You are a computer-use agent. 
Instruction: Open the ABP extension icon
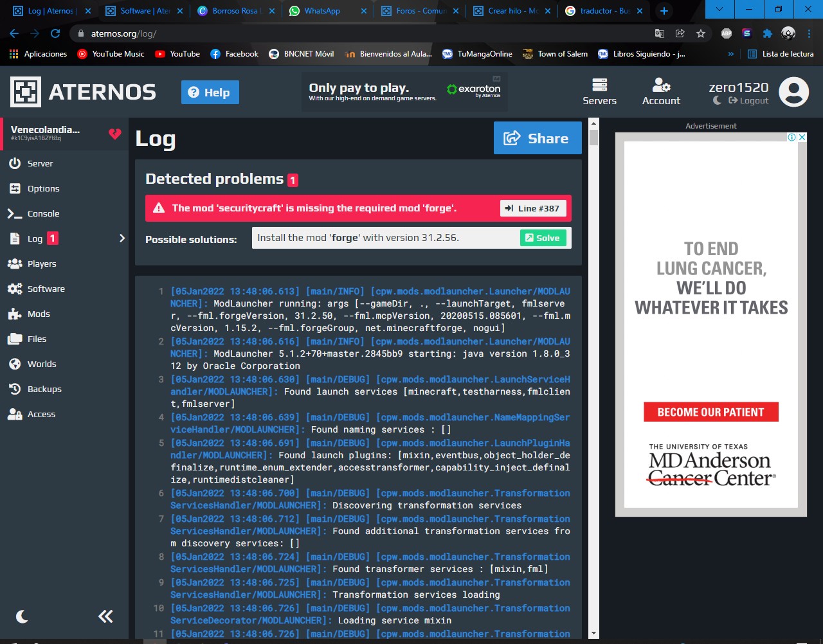pyautogui.click(x=727, y=33)
